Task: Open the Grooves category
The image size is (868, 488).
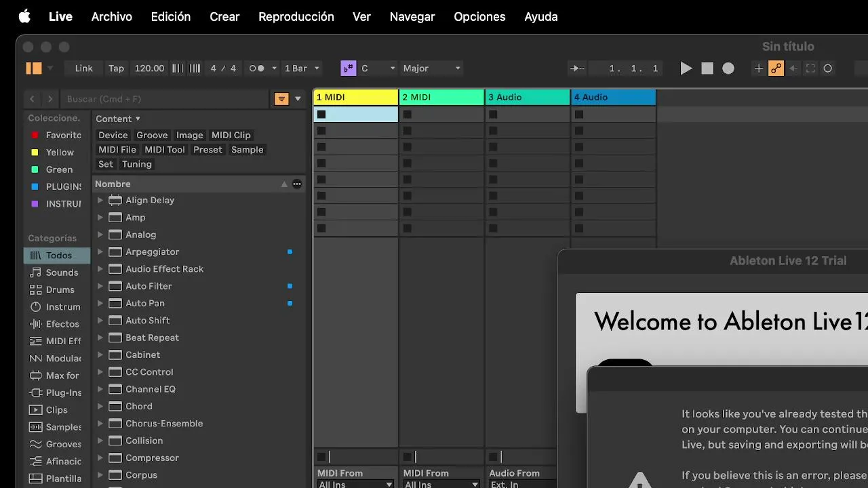Action: point(57,444)
